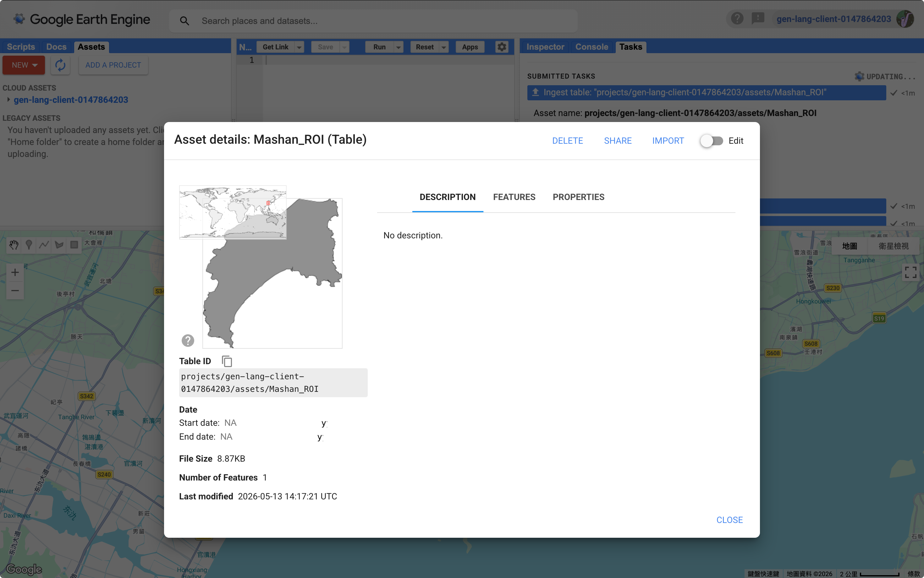Click the thumbnail help question mark icon
Viewport: 924px width, 578px height.
pyautogui.click(x=188, y=340)
